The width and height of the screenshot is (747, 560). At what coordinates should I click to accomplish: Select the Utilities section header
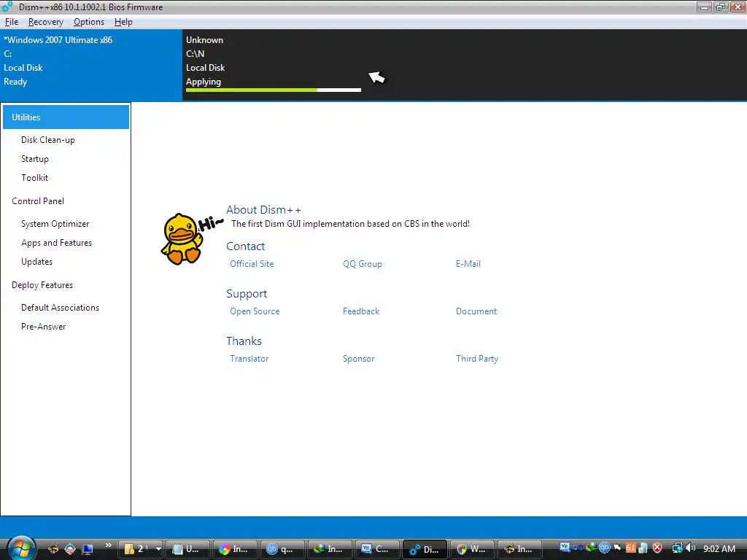pos(66,117)
